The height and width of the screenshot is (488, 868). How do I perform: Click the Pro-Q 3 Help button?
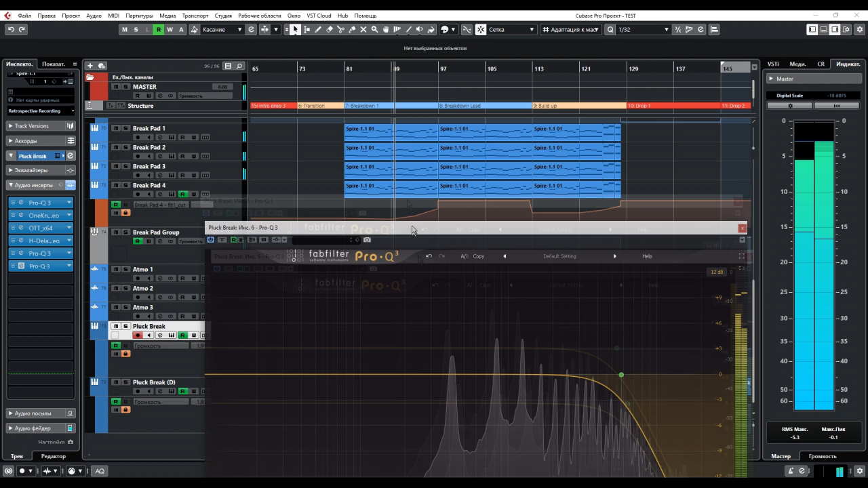point(647,256)
